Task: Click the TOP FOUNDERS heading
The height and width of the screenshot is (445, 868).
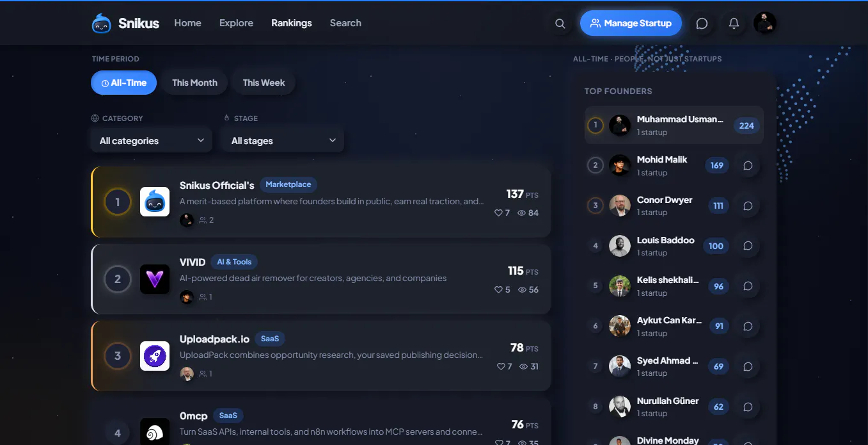Action: click(x=618, y=91)
